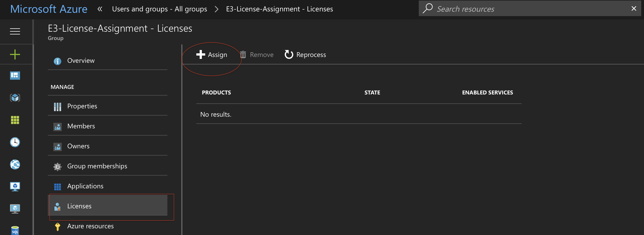644x235 pixels.
Task: Focus the Search resources field
Action: pos(530,9)
